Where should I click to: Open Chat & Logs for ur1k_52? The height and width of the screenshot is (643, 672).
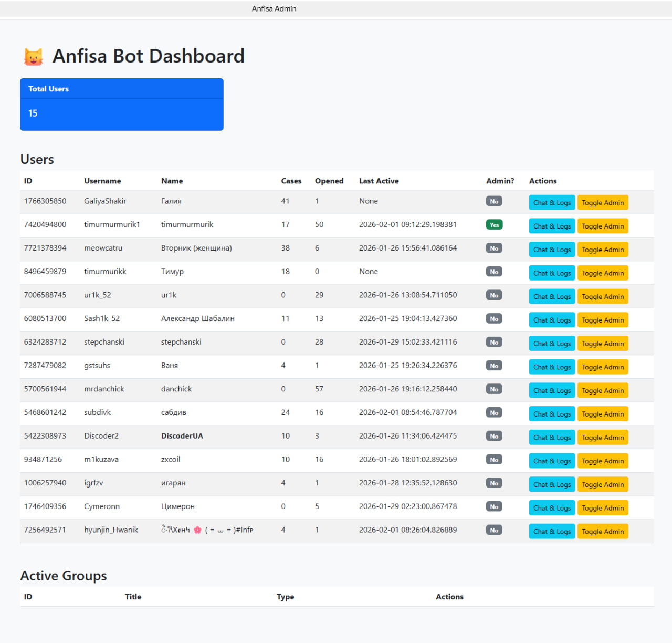click(x=552, y=297)
